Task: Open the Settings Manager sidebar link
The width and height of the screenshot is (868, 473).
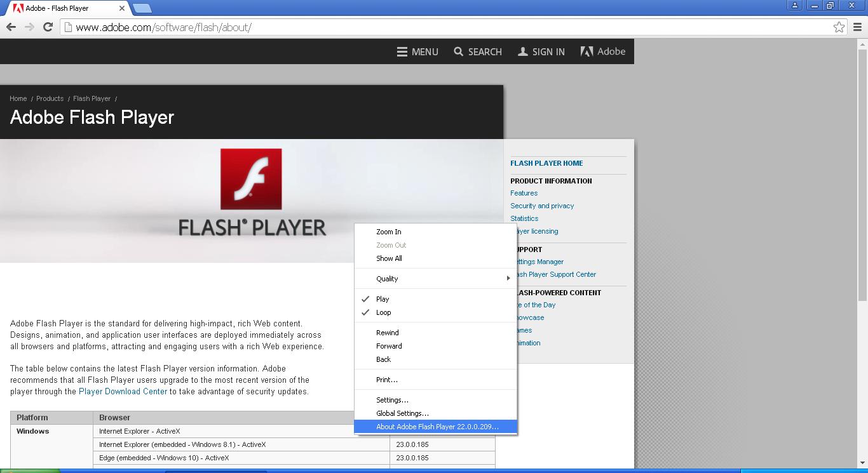Action: click(540, 262)
